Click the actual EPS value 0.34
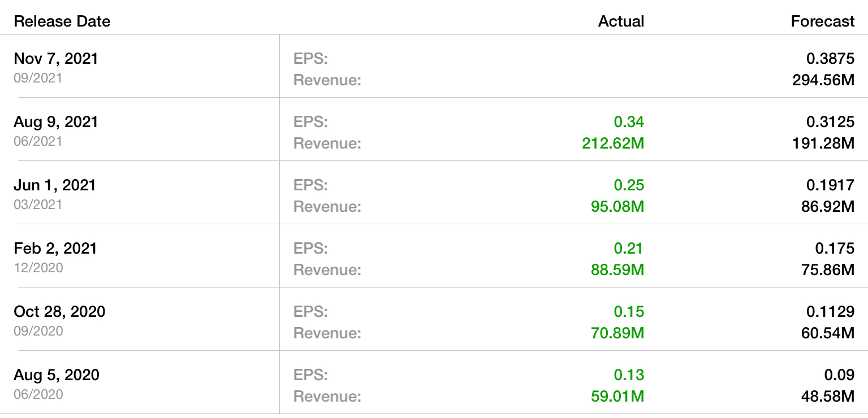Screen dimensions: 868x418 coord(629,122)
